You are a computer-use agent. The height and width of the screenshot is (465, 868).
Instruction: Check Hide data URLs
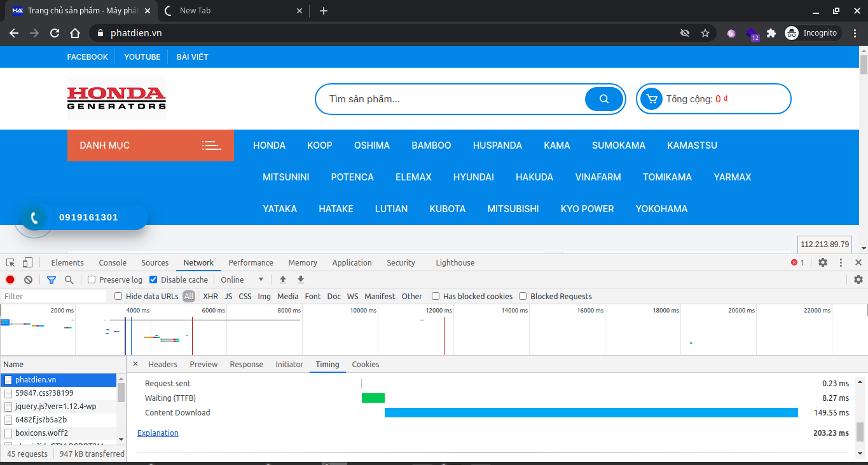click(x=118, y=296)
